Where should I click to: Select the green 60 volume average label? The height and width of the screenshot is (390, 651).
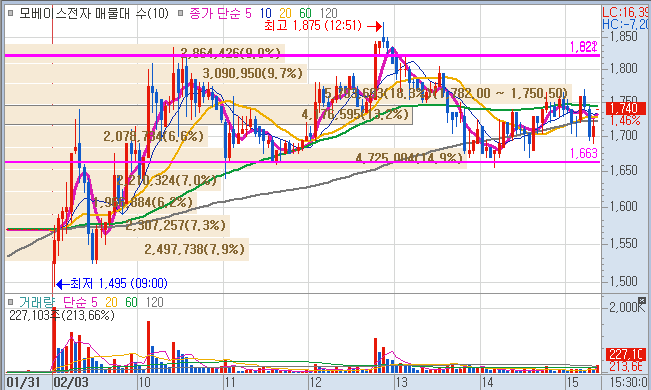click(x=131, y=302)
